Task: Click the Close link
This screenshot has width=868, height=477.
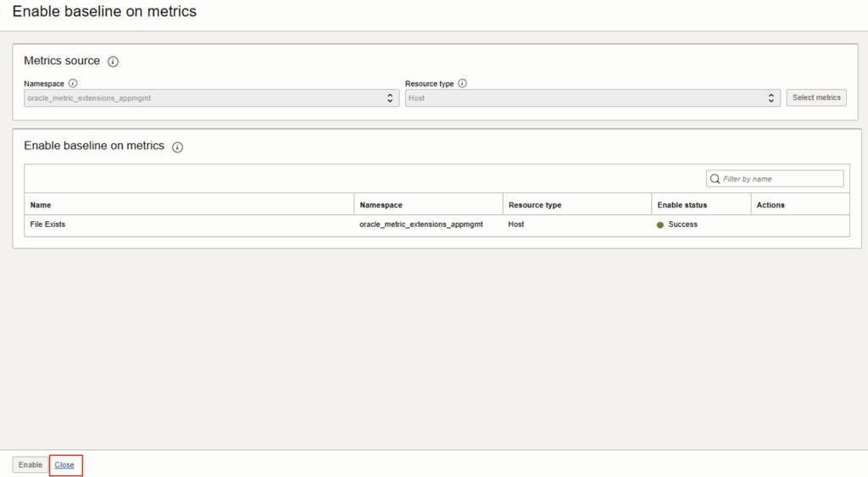Action: (x=64, y=464)
